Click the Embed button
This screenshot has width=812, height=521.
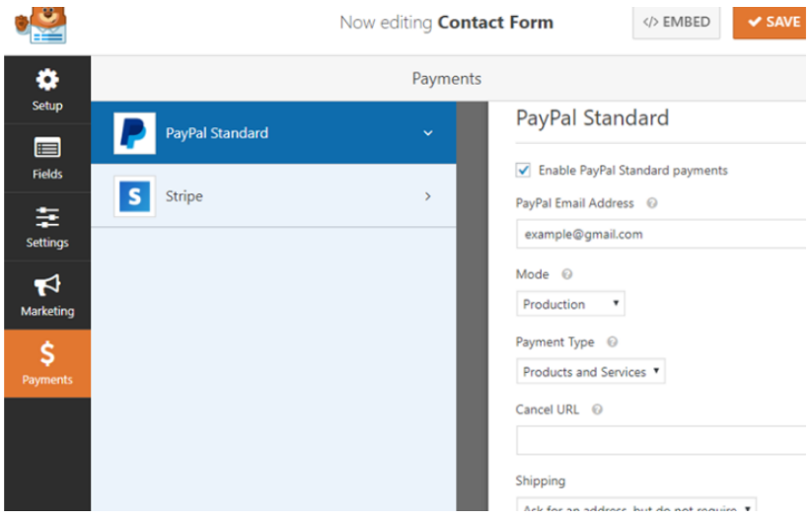coord(676,23)
